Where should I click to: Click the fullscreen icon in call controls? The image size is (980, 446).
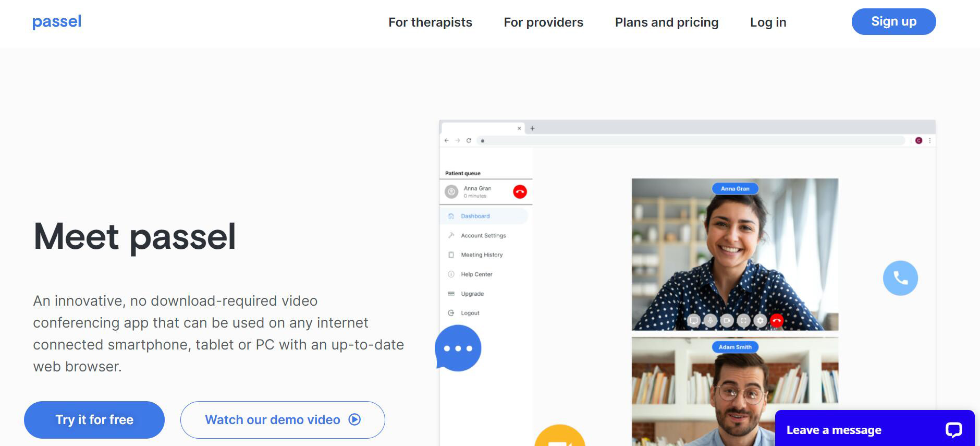coord(743,320)
